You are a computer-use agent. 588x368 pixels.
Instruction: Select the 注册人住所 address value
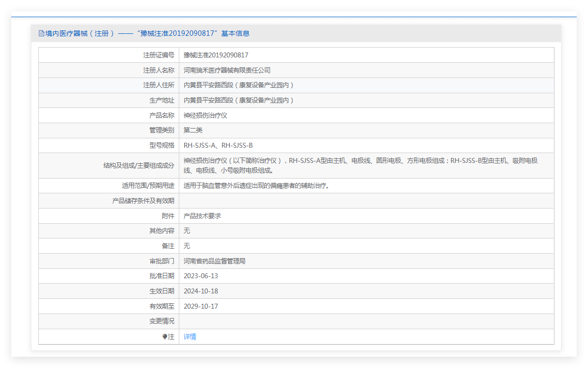click(239, 85)
